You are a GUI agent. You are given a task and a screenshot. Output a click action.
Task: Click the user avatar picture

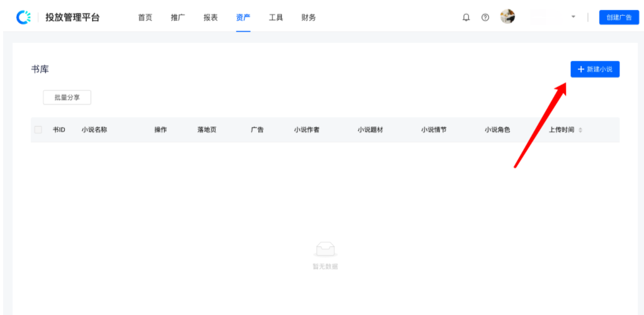point(507,17)
